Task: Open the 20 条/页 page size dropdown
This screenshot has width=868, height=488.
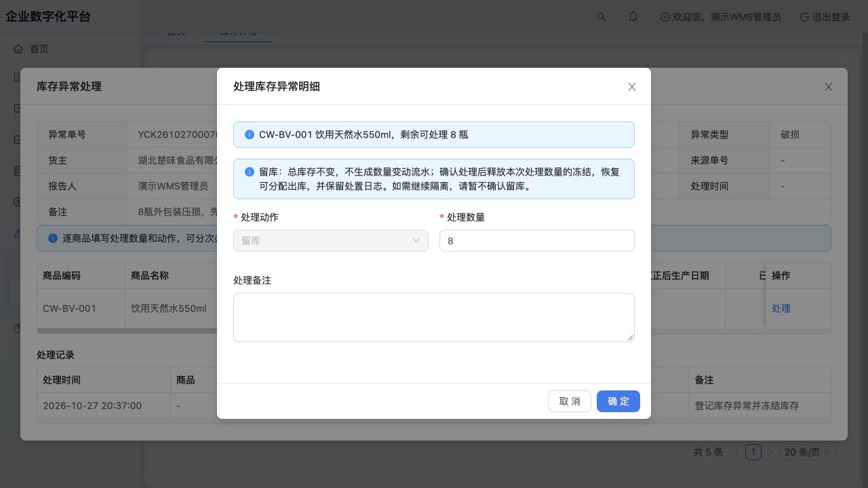Action: coord(808,452)
